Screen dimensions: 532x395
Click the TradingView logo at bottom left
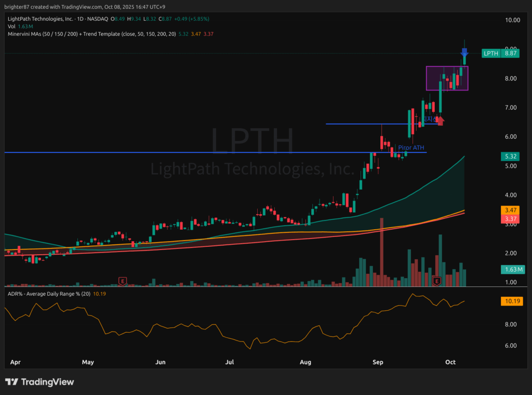click(x=39, y=382)
